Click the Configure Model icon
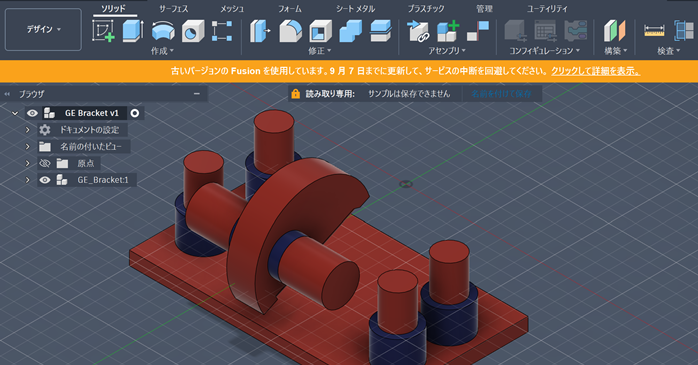 point(515,31)
